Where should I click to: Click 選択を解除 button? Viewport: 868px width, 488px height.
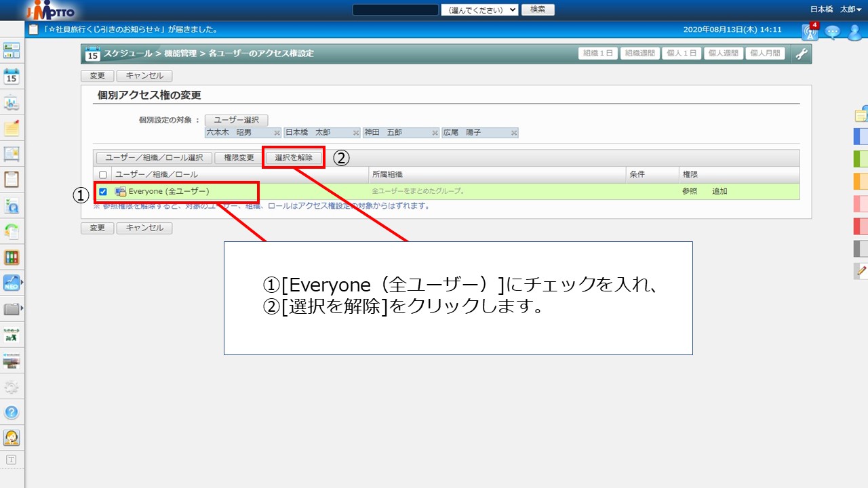[x=294, y=158]
